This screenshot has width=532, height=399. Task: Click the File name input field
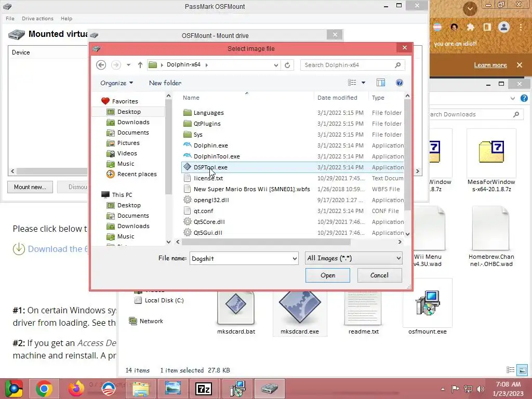pos(240,259)
